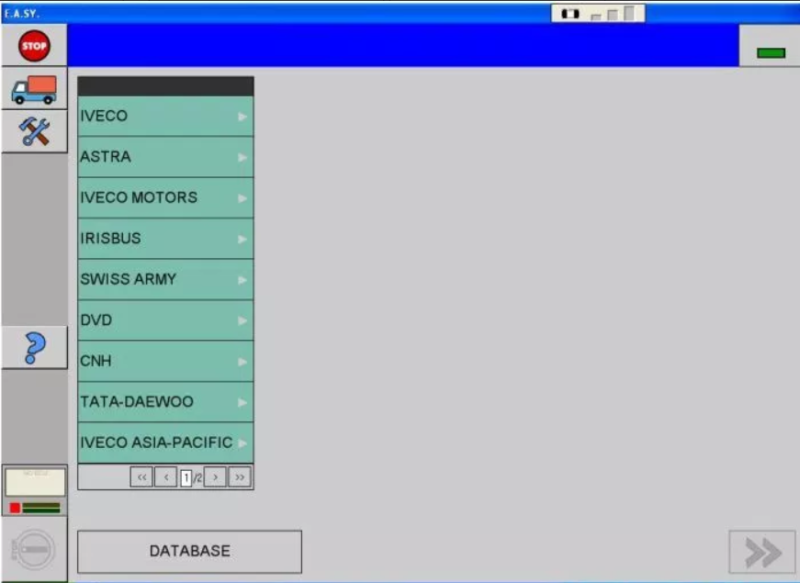Viewport: 800px width, 583px height.
Task: Expand the arrow beside IVECO
Action: pos(242,117)
